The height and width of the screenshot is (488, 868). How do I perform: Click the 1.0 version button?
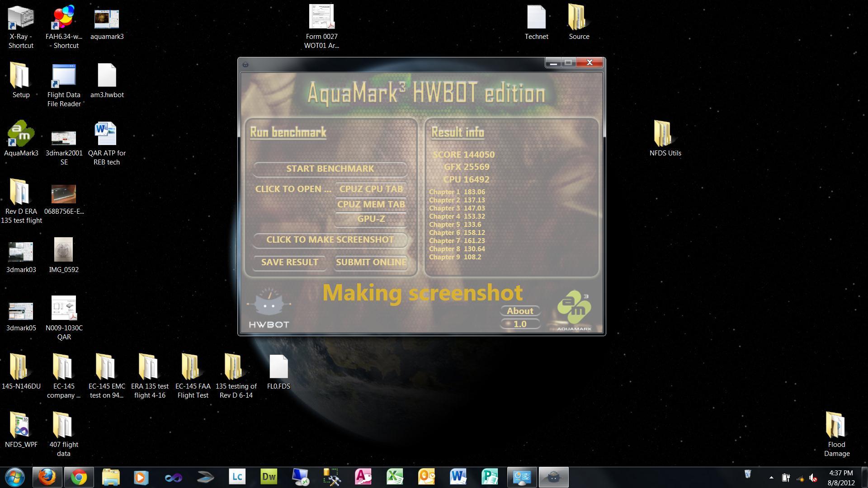(x=520, y=324)
